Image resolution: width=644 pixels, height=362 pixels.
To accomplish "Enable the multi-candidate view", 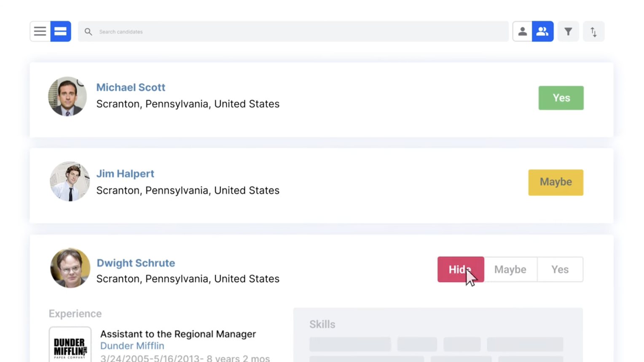I will pos(542,31).
